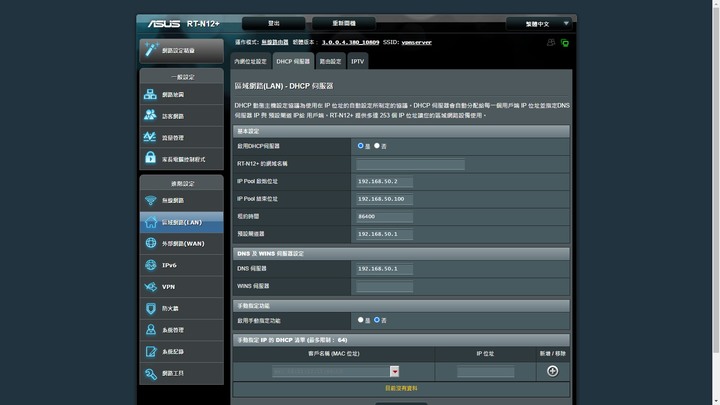
Task: Enable DHCP server with 是 radio
Action: [360, 146]
